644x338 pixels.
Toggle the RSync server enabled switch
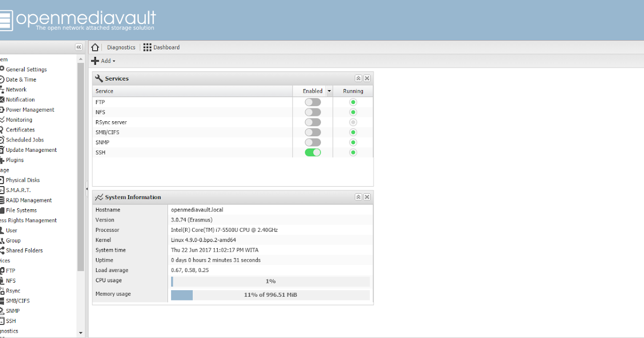click(x=313, y=122)
